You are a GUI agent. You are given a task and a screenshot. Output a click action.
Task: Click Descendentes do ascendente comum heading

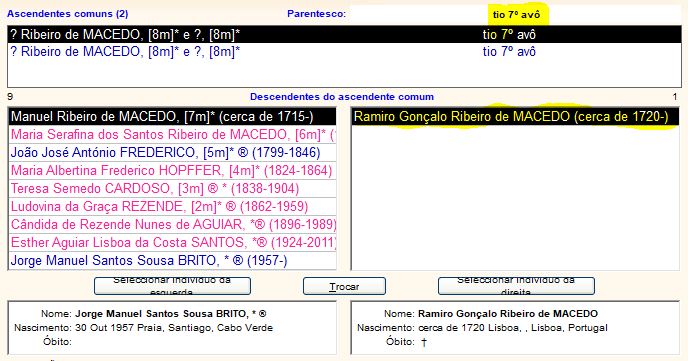[x=342, y=97]
